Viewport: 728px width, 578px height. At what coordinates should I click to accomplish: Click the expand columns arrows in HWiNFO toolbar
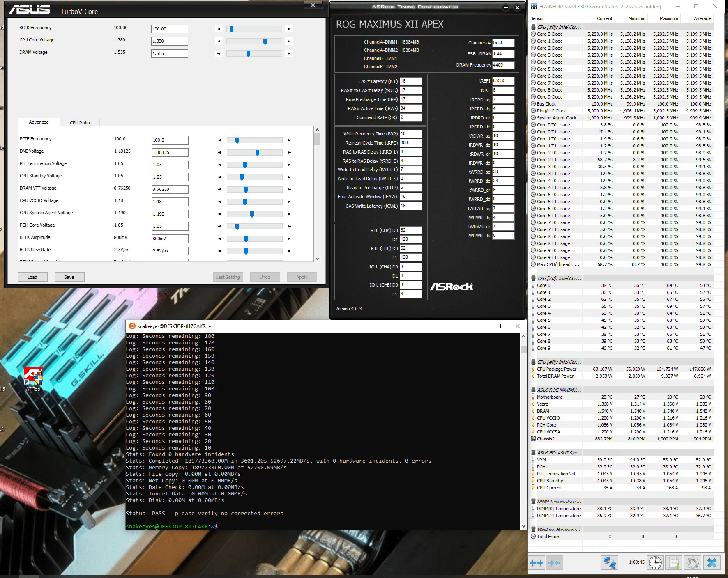[537, 563]
